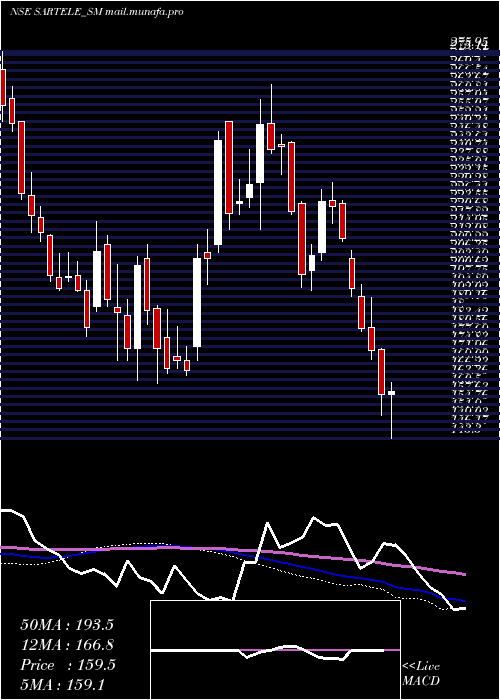The image size is (500, 700).
Task: Click the <<Live MACD label
Action: coord(421,674)
